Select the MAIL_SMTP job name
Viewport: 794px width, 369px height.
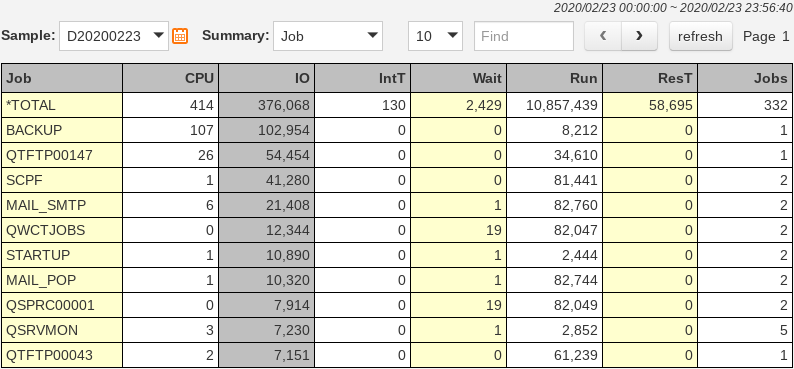[46, 205]
